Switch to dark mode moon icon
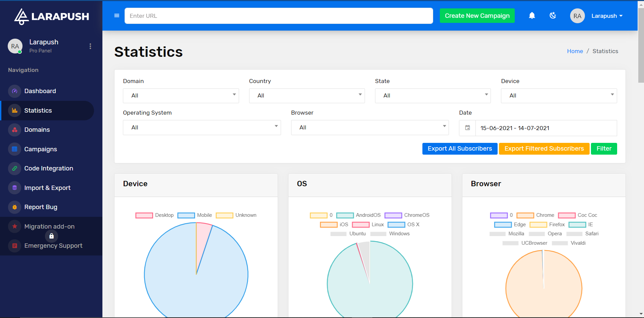The height and width of the screenshot is (318, 644). [553, 15]
